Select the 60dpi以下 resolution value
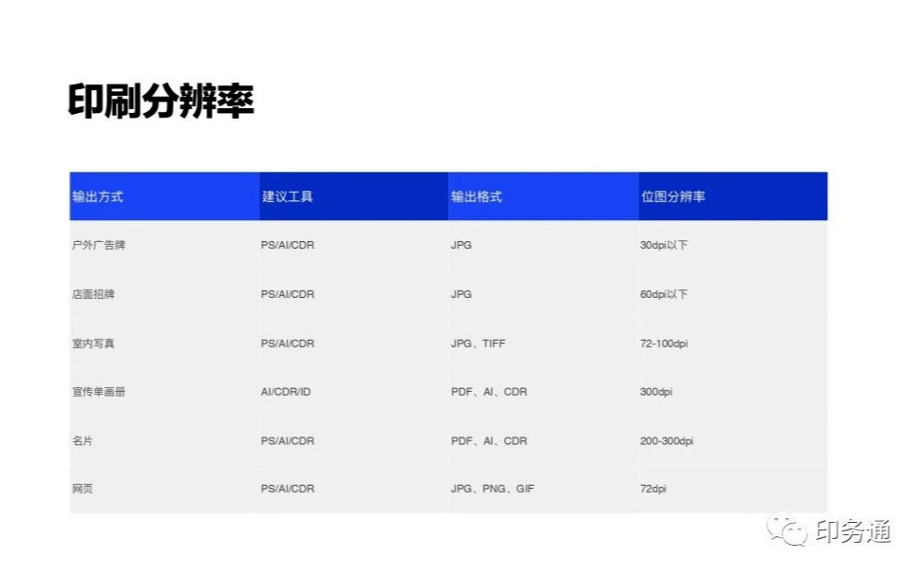Image resolution: width=924 pixels, height=577 pixels. (664, 294)
